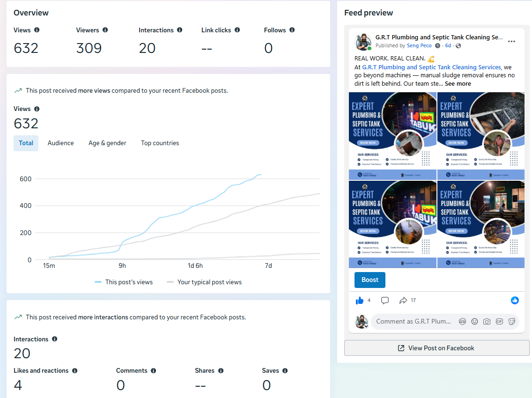This screenshot has width=532, height=398.
Task: Click the info icon next to Comments
Action: pyautogui.click(x=153, y=371)
